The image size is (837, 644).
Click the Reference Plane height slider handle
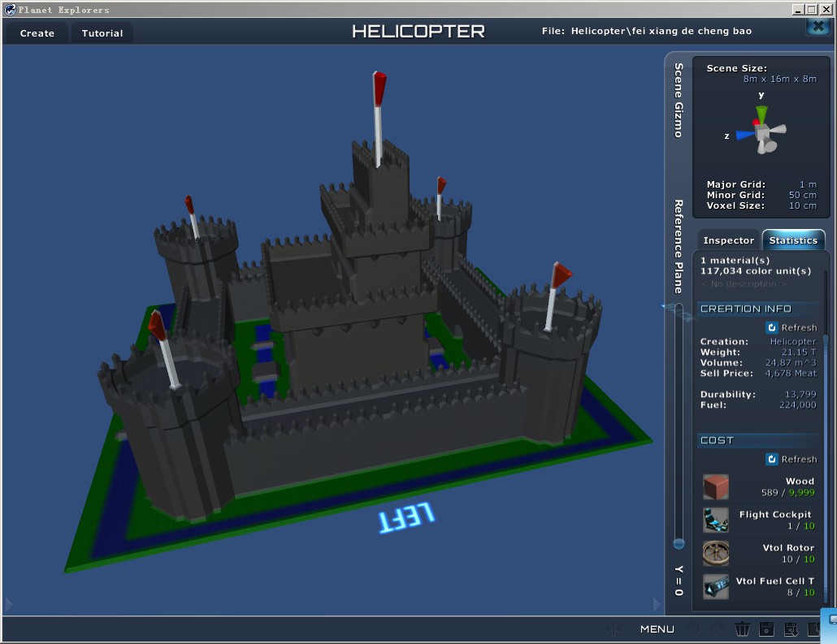pos(679,543)
